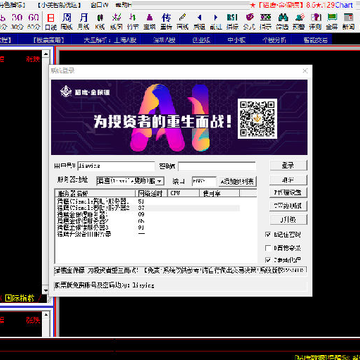This screenshot has width=360, height=360.
Task: Click the news window toolbar icon
Action: click(349, 21)
